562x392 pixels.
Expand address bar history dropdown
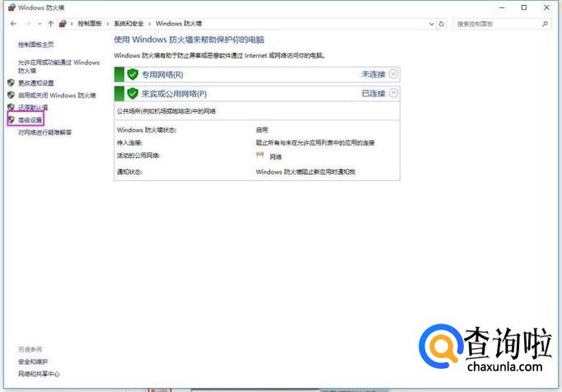432,24
